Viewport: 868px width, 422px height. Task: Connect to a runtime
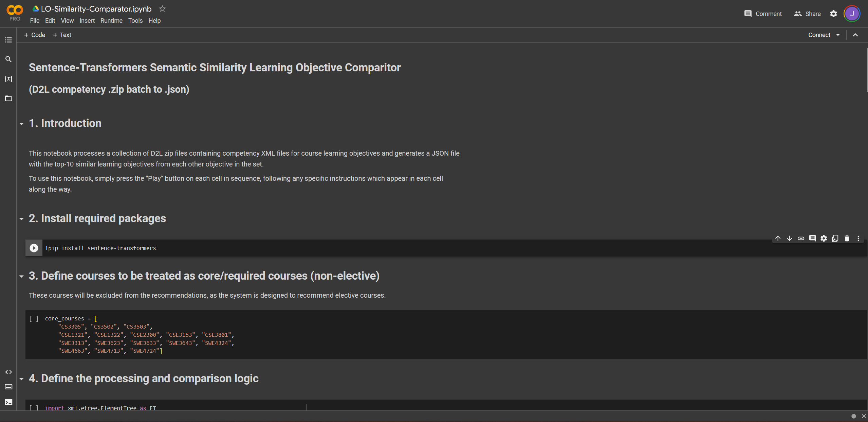click(x=819, y=35)
